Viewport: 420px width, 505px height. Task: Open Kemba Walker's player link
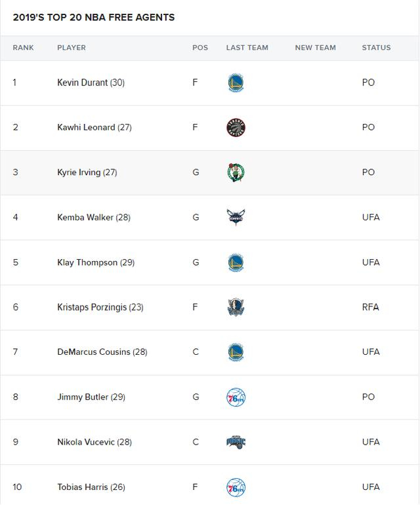coord(85,217)
